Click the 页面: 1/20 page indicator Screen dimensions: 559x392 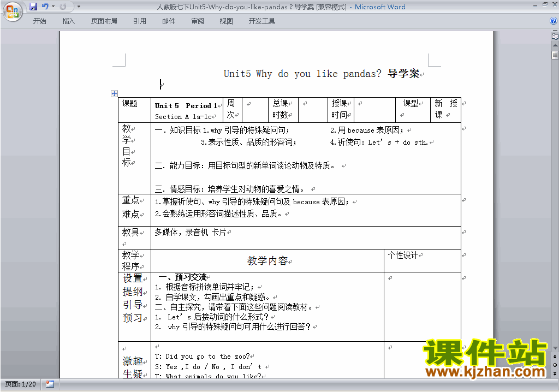click(x=20, y=384)
